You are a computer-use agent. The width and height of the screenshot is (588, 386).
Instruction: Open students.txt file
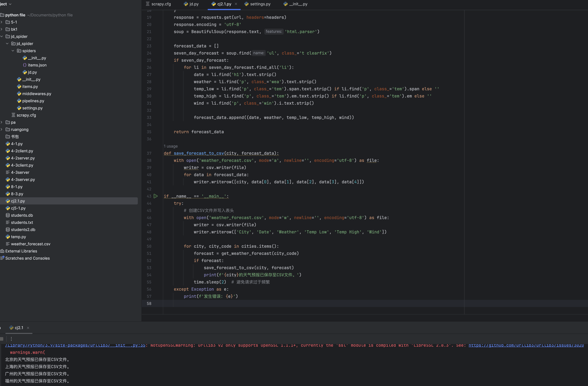click(19, 222)
